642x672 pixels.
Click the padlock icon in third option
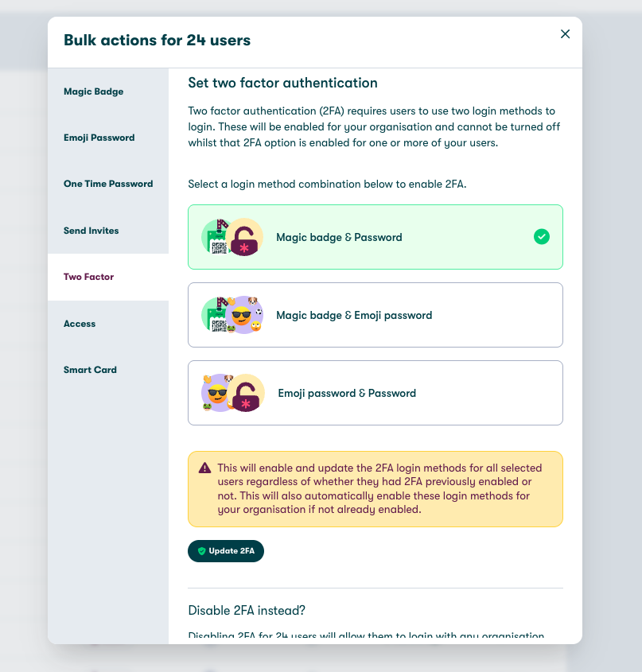[246, 393]
